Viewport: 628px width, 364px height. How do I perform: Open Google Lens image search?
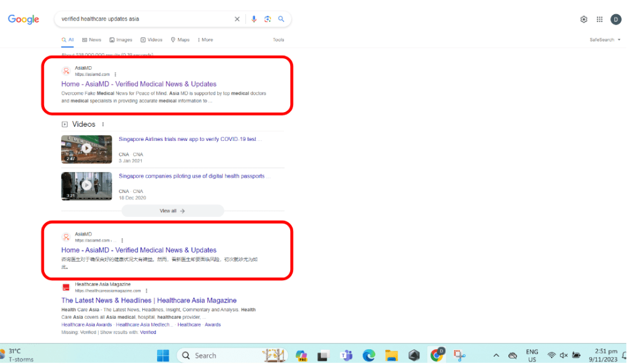click(x=267, y=19)
